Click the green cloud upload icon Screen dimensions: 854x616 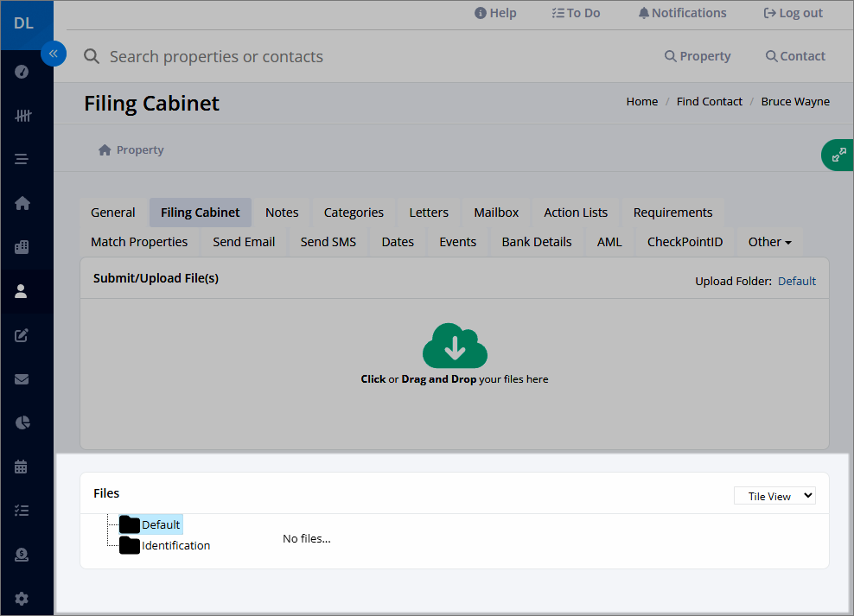pos(455,346)
